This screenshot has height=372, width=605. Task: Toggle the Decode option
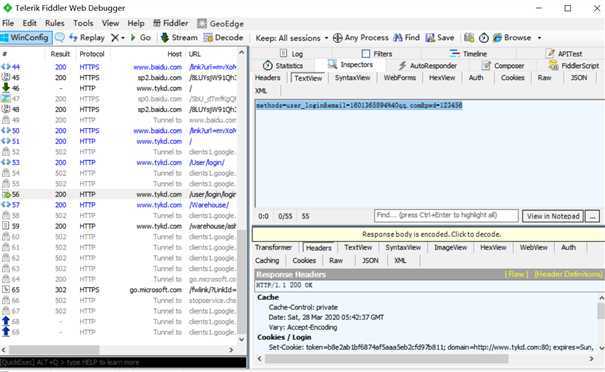point(223,37)
